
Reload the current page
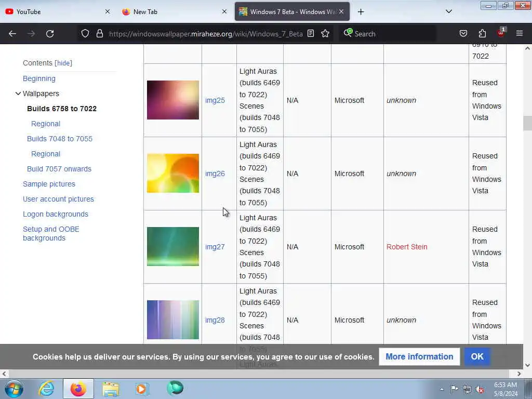tap(50, 34)
